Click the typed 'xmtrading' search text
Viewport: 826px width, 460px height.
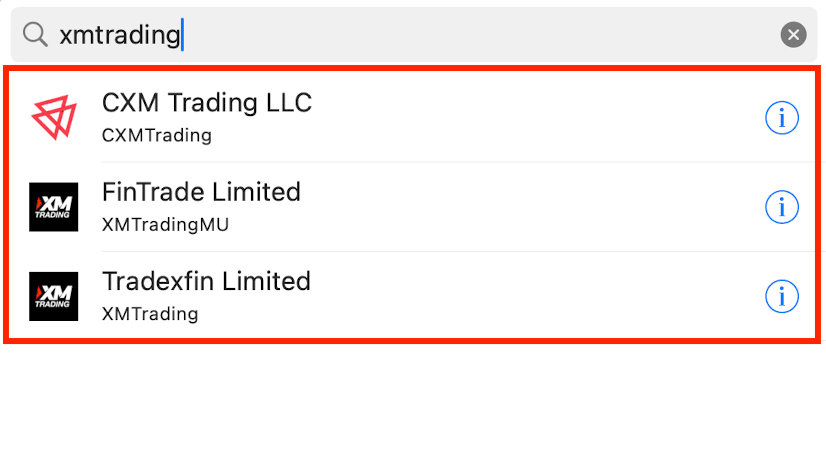pyautogui.click(x=120, y=35)
